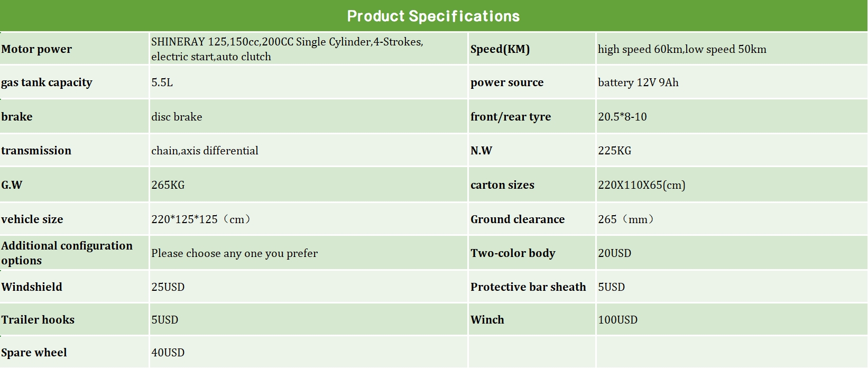Select the chain,axis differential cell
The image size is (868, 368).
(205, 151)
